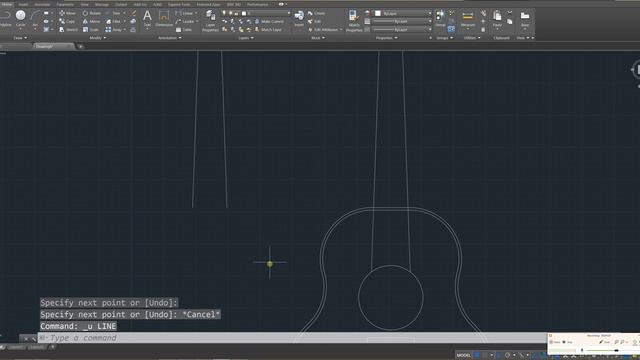The image size is (640, 360).
Task: Open the Insert ribbon tab
Action: click(23, 4)
